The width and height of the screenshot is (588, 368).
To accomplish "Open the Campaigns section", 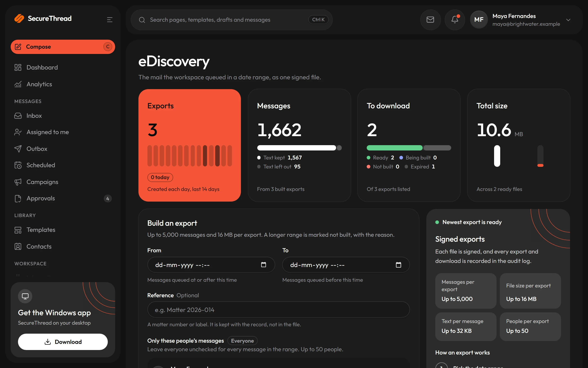I will point(63,182).
